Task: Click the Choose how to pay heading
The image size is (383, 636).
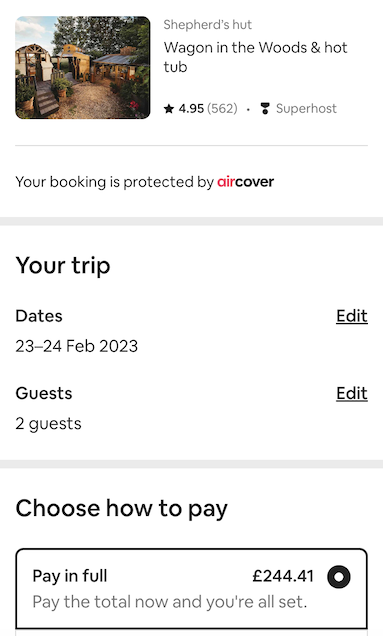Action: click(122, 509)
